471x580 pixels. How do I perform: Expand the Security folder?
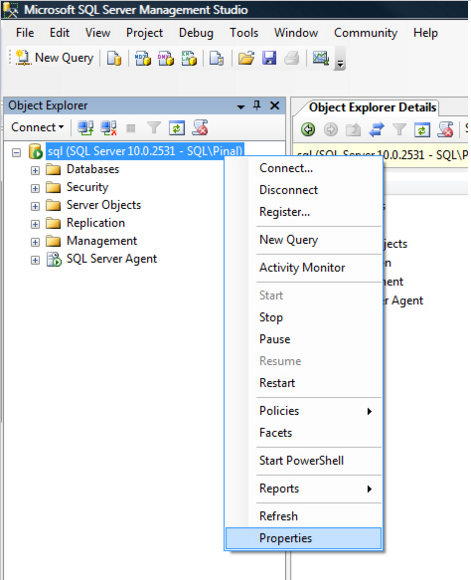tap(35, 189)
